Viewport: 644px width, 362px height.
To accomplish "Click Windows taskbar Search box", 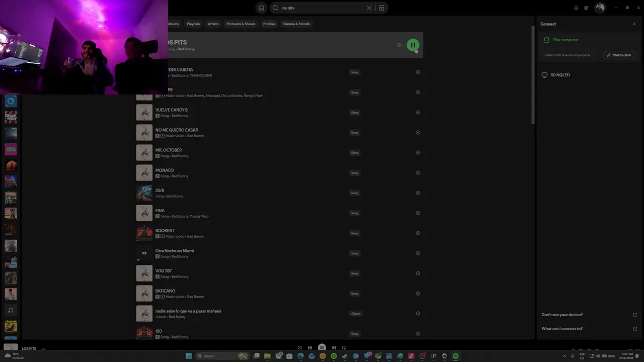I will coord(223,356).
